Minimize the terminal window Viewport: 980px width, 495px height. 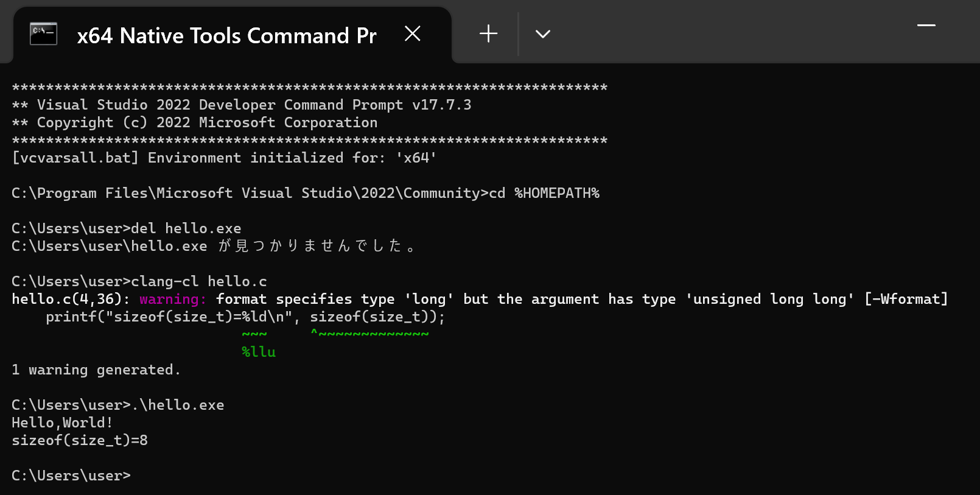pos(926,26)
